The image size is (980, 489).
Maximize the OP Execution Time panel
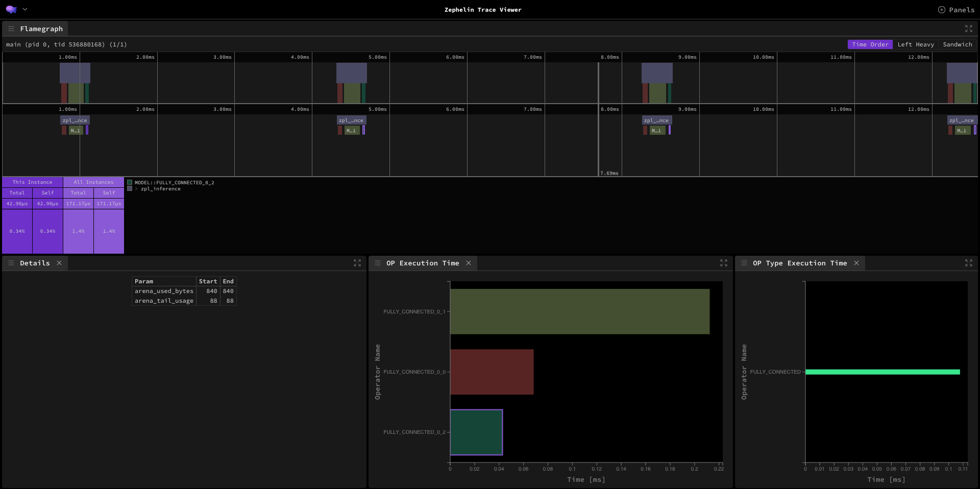pos(723,263)
